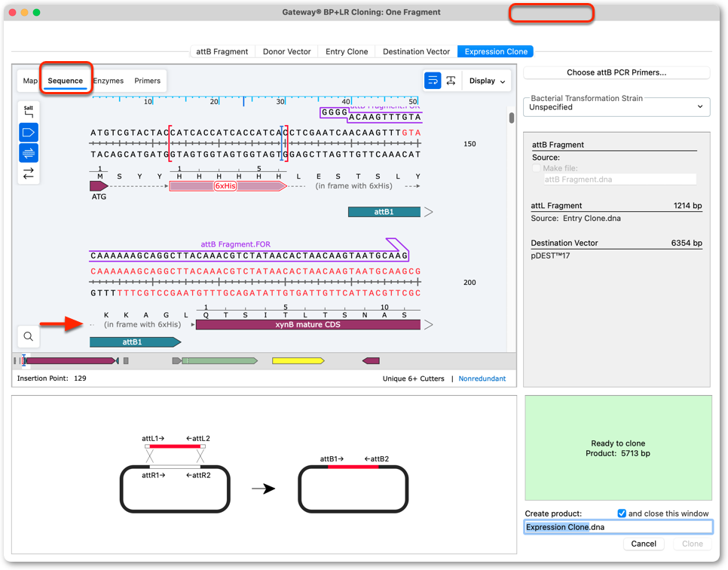Screen dimensions: 728x570
Task: Open the Primers view tab
Action: (x=147, y=81)
